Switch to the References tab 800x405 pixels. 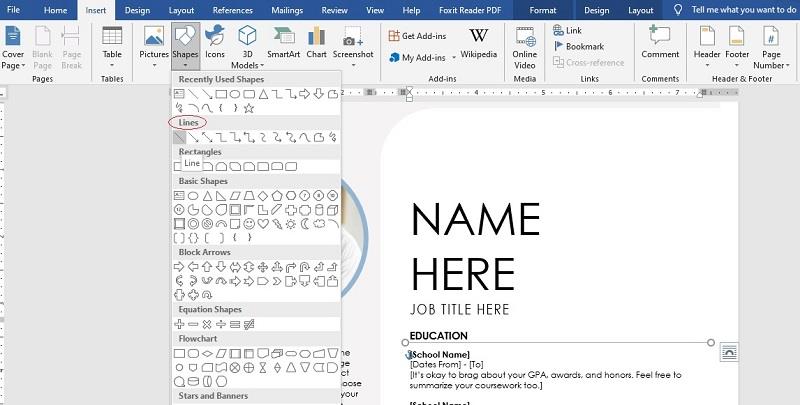point(232,10)
